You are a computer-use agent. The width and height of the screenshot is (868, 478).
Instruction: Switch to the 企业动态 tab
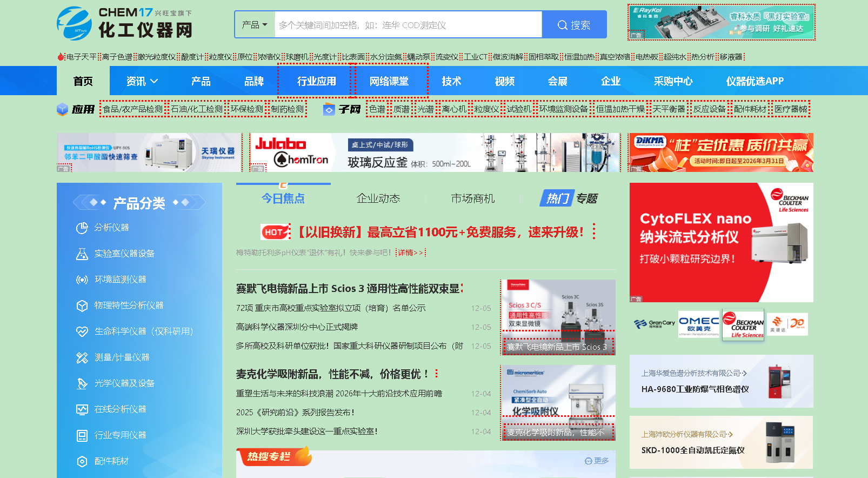[378, 198]
